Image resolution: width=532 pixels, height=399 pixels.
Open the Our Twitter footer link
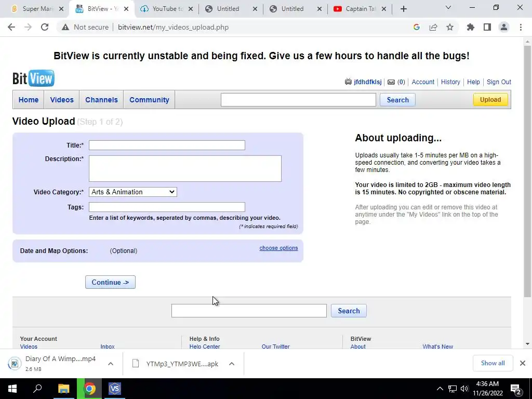point(275,347)
